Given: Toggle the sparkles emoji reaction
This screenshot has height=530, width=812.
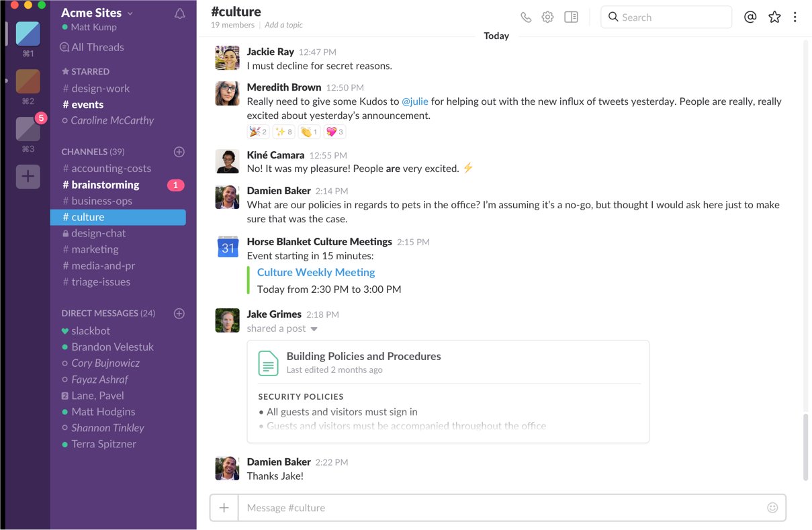Looking at the screenshot, I should pos(283,131).
